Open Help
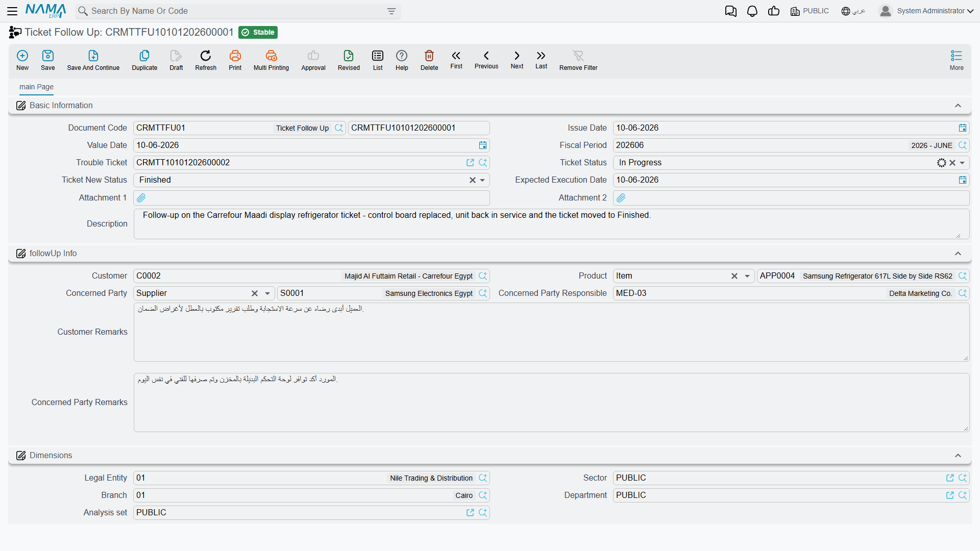 click(x=402, y=60)
